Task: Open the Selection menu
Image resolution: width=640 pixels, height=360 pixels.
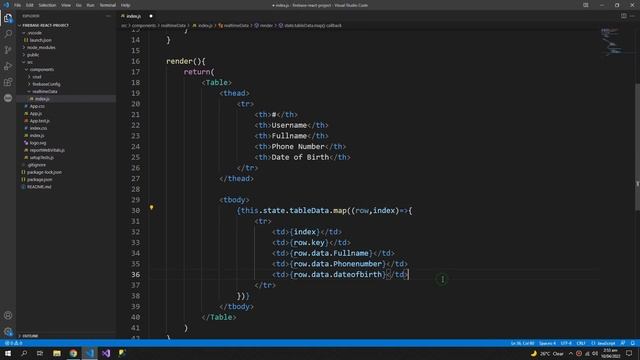Action: [x=47, y=5]
